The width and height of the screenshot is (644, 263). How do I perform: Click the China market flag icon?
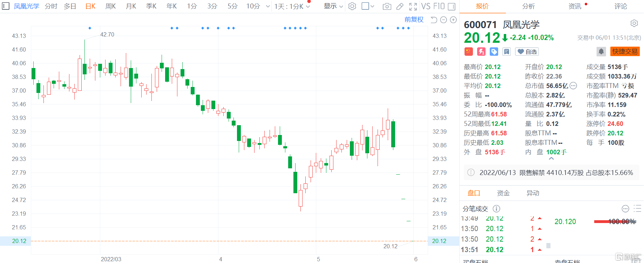click(x=469, y=52)
